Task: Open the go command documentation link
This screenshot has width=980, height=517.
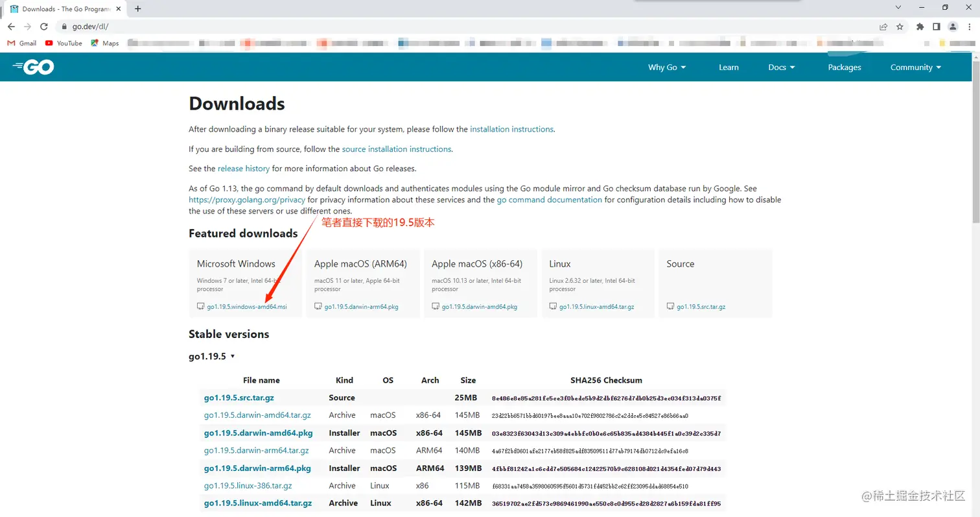Action: [x=550, y=200]
